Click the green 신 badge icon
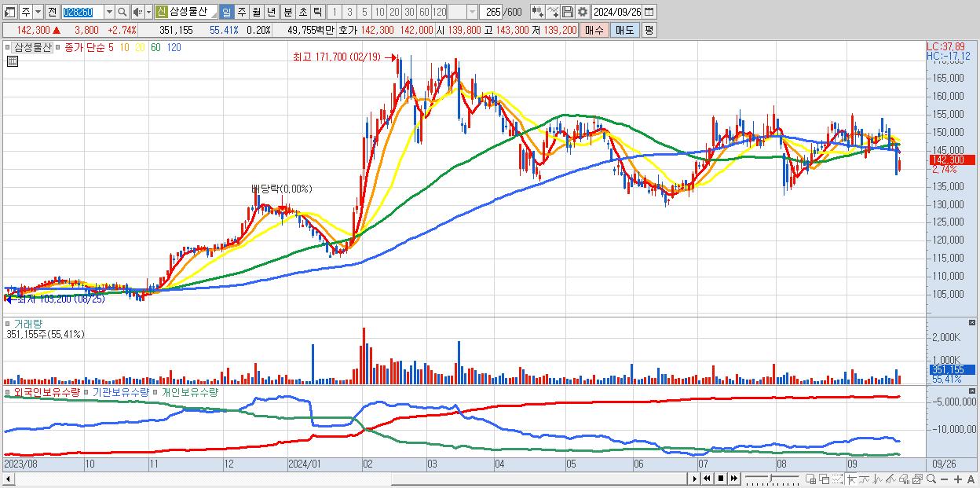980x488 pixels. (161, 12)
